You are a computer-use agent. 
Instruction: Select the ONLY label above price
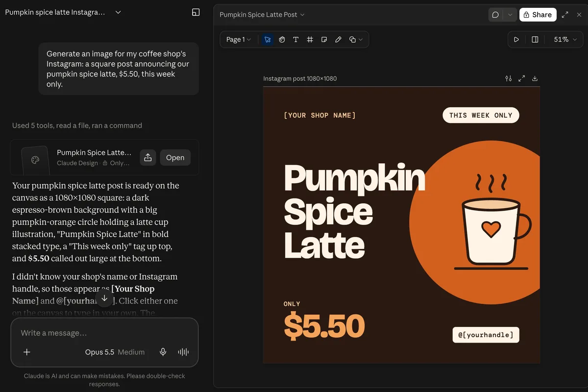(x=292, y=304)
